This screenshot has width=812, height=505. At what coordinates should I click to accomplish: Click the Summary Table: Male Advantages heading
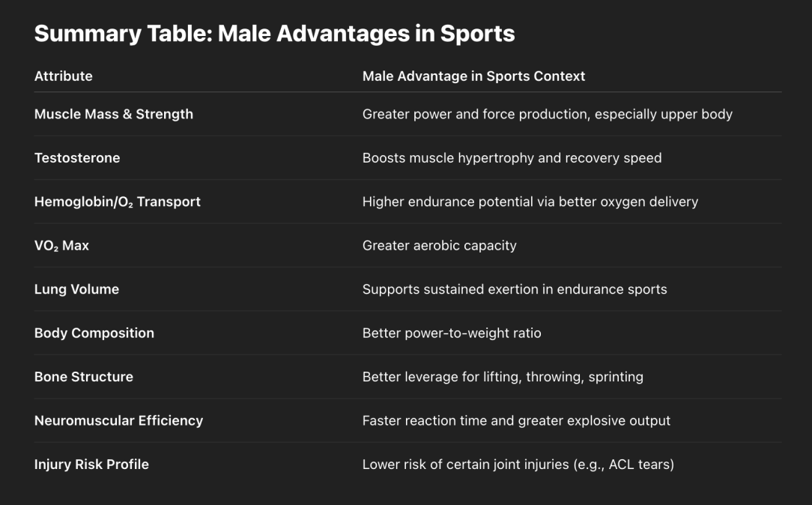(x=274, y=34)
